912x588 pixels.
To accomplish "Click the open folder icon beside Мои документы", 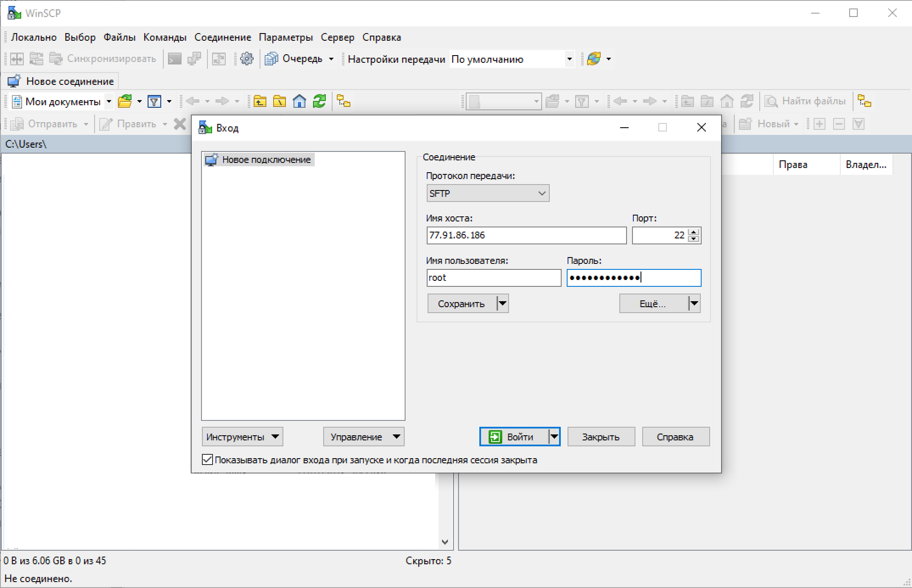I will coord(125,101).
